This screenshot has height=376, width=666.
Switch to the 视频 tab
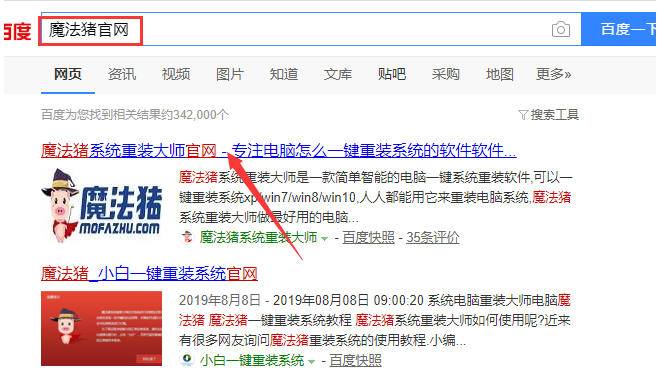click(x=176, y=74)
